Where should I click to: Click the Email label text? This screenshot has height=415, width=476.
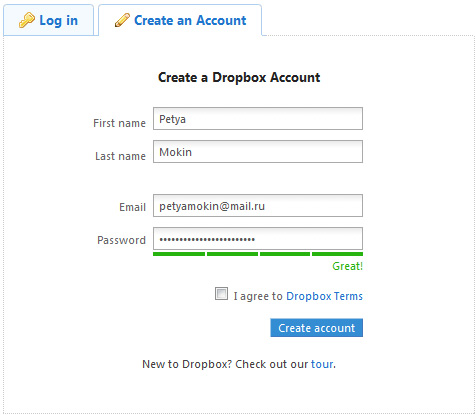[132, 207]
